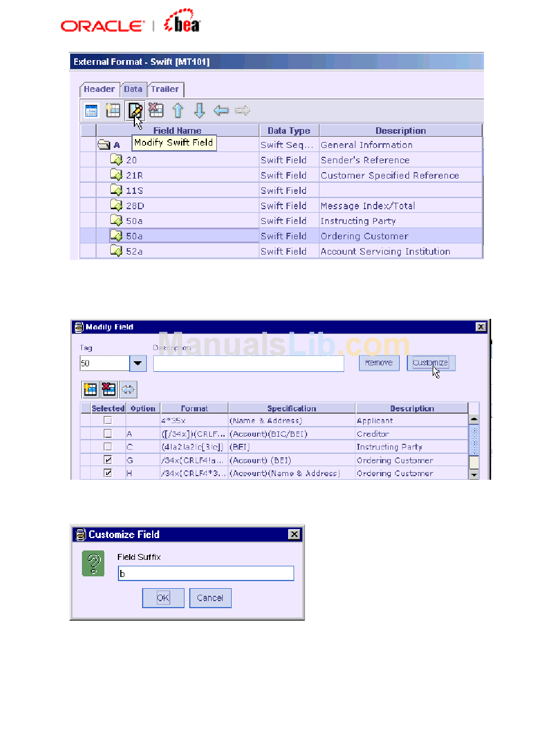Click the Modify Swift Field pencil icon
This screenshot has height=752, width=560.
click(135, 110)
